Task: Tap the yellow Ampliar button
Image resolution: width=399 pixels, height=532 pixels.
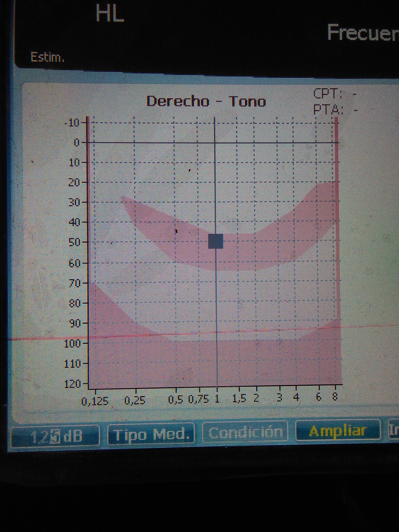Action: click(338, 430)
